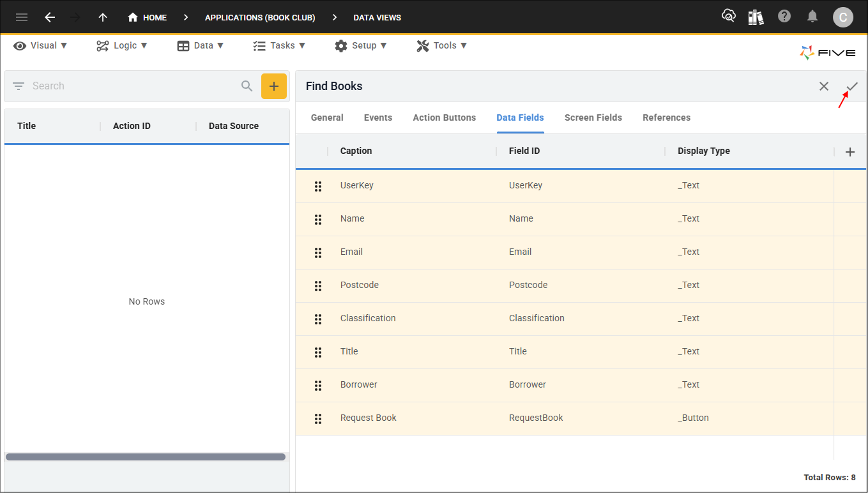Viewport: 868px width, 493px height.
Task: Click the search magnifier icon
Action: click(x=247, y=86)
